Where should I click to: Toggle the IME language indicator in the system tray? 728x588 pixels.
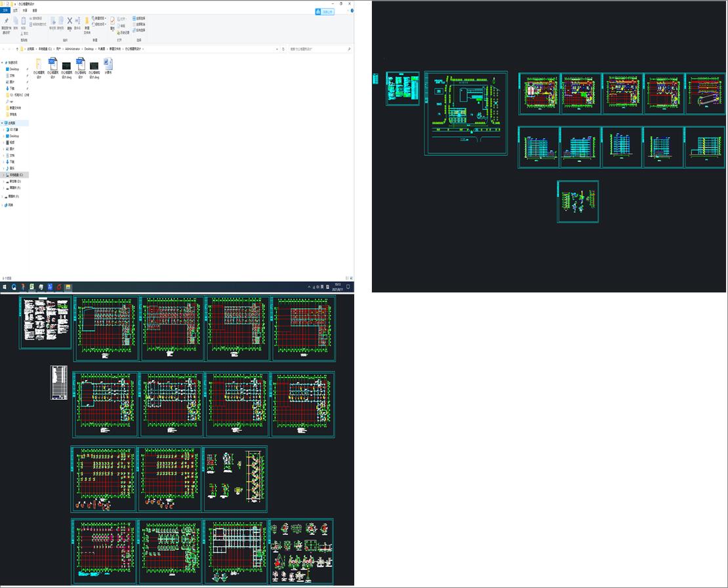coord(322,287)
